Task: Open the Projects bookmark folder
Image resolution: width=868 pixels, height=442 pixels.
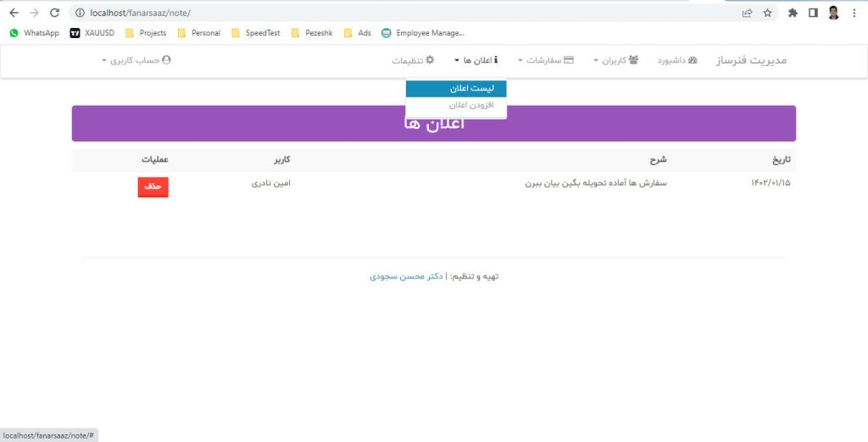Action: point(146,33)
